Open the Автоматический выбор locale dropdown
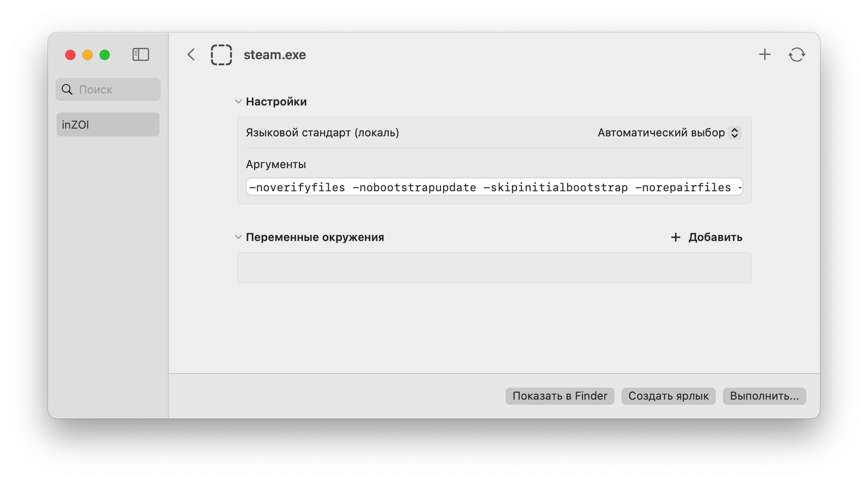Screen dimensions: 868x482 669,133
